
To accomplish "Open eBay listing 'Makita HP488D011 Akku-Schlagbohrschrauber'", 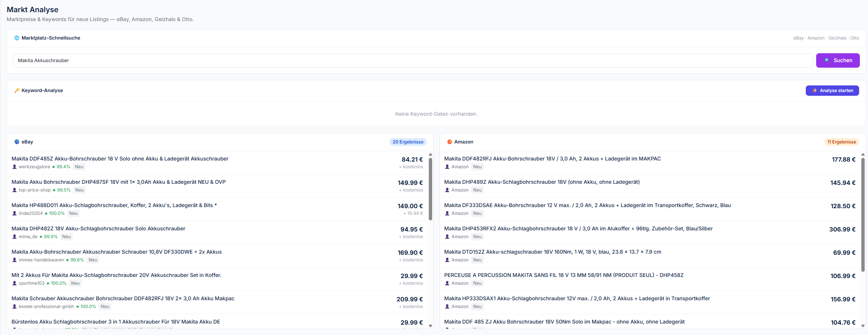I will (x=114, y=205).
